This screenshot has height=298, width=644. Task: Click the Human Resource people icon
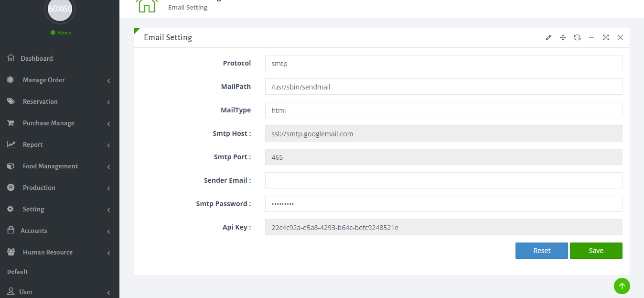coord(11,252)
